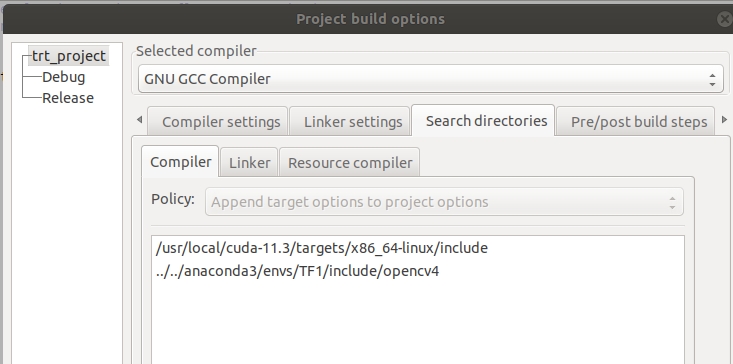Switch to the Linker sub-tab
Viewport: 733px width, 364px height.
coord(249,163)
